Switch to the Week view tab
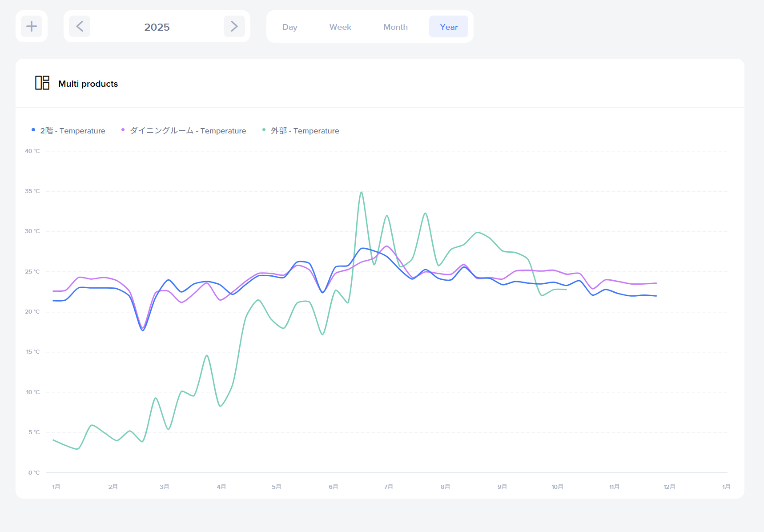Viewport: 764px width, 532px height. [x=340, y=27]
